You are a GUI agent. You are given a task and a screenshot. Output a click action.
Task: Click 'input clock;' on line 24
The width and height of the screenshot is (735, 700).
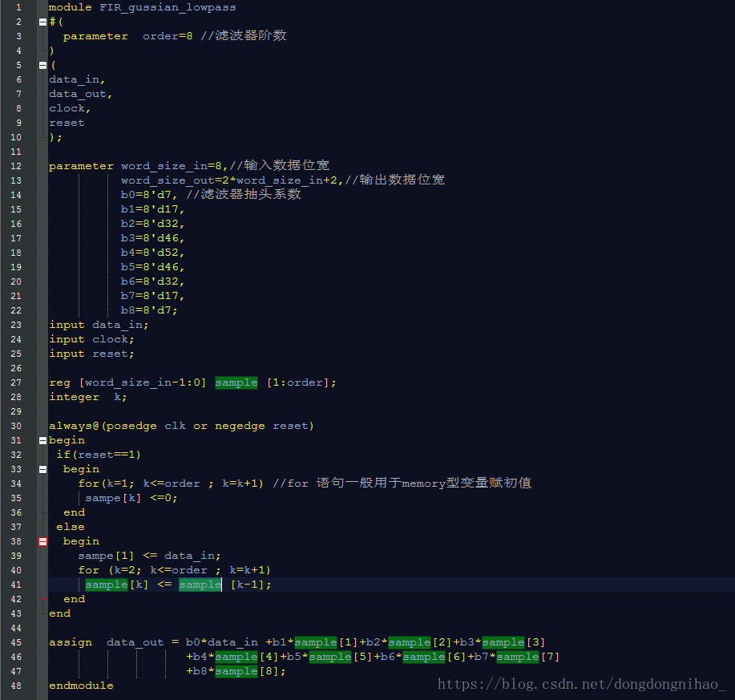92,339
